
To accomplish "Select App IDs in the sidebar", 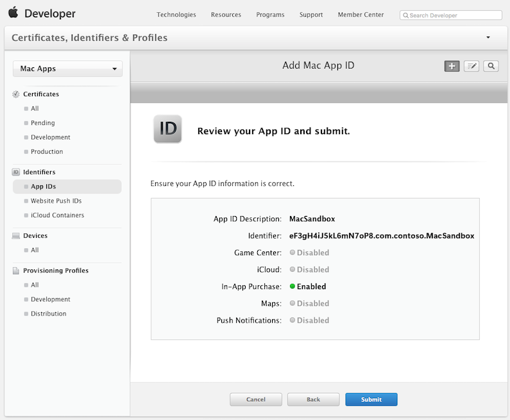I will pos(44,187).
